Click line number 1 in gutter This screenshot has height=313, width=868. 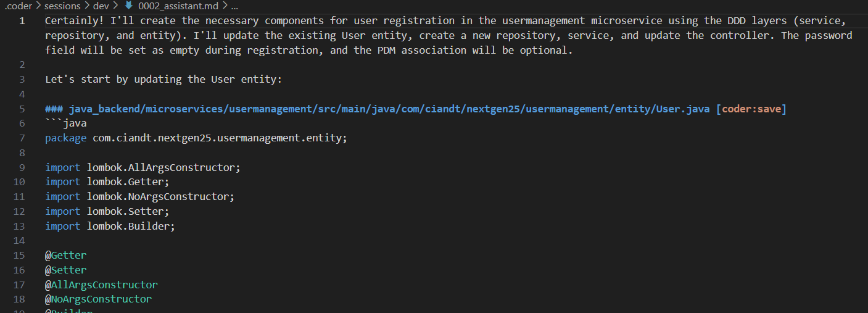coord(22,20)
